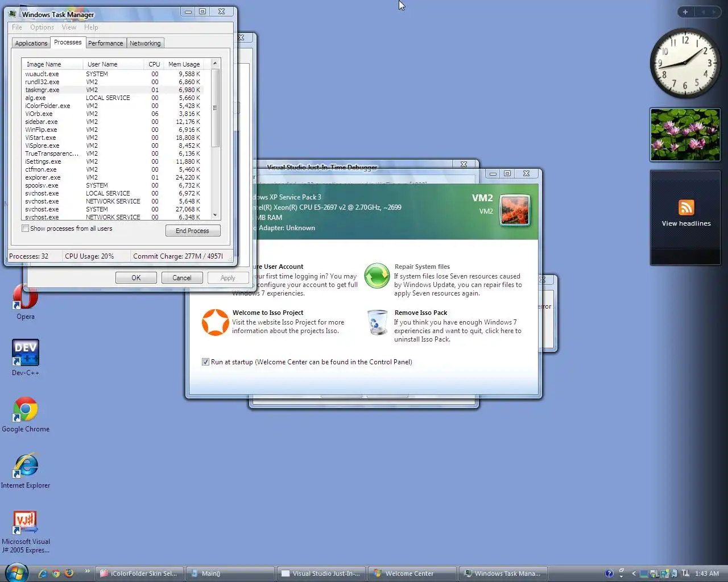Toggle Run at startup checkbox

pos(205,362)
